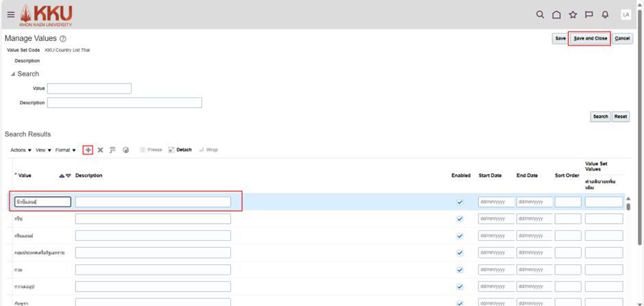Uncheck Enabled checkbox in the first row

[460, 202]
